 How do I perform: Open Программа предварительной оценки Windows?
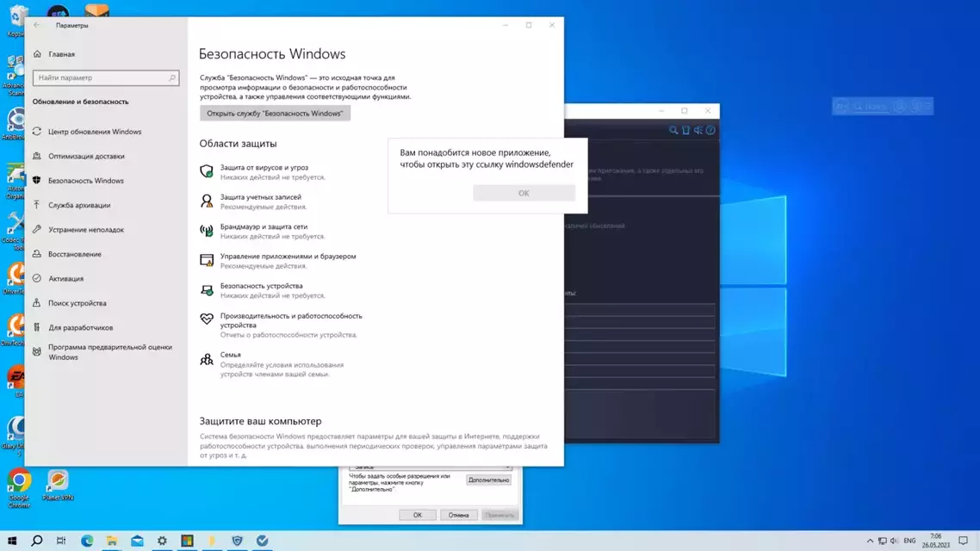[x=110, y=352]
